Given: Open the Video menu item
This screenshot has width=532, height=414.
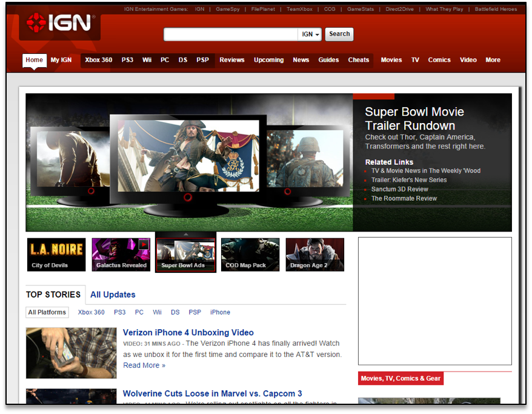Looking at the screenshot, I should (x=468, y=60).
